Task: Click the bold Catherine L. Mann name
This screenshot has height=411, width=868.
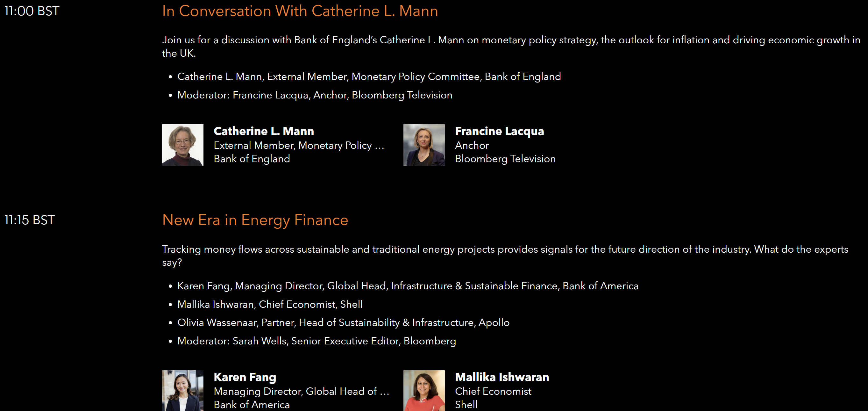Action: coord(264,131)
